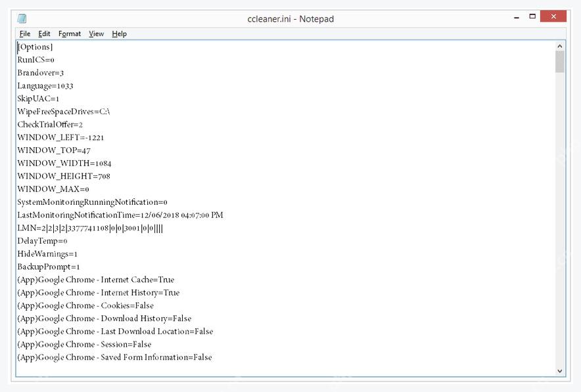Click the Chrome Download History=False line
The image size is (581, 392).
pyautogui.click(x=104, y=318)
